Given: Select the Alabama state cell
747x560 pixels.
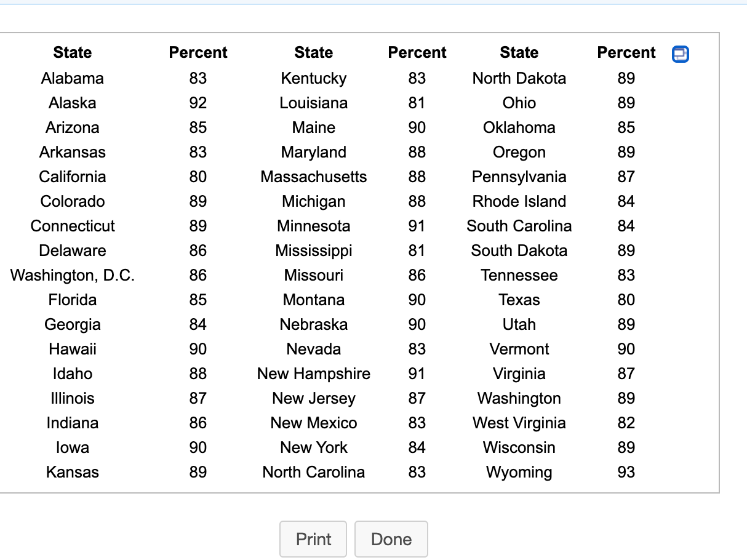Looking at the screenshot, I should (x=73, y=78).
